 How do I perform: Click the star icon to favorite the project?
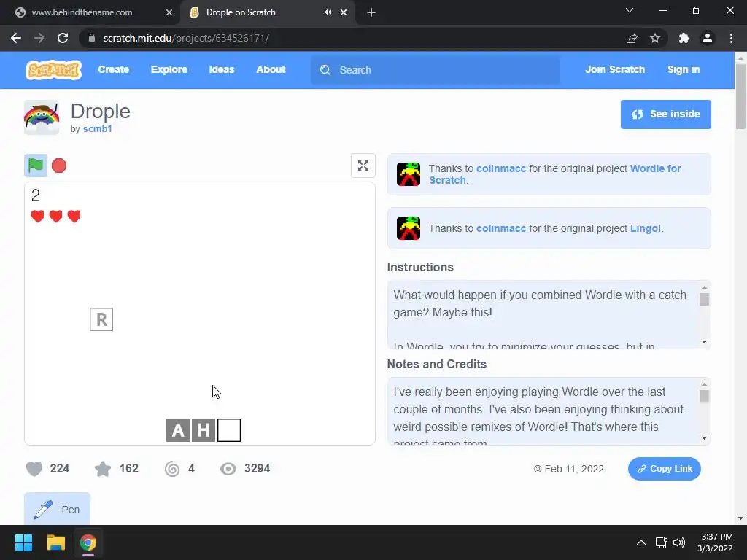click(103, 469)
